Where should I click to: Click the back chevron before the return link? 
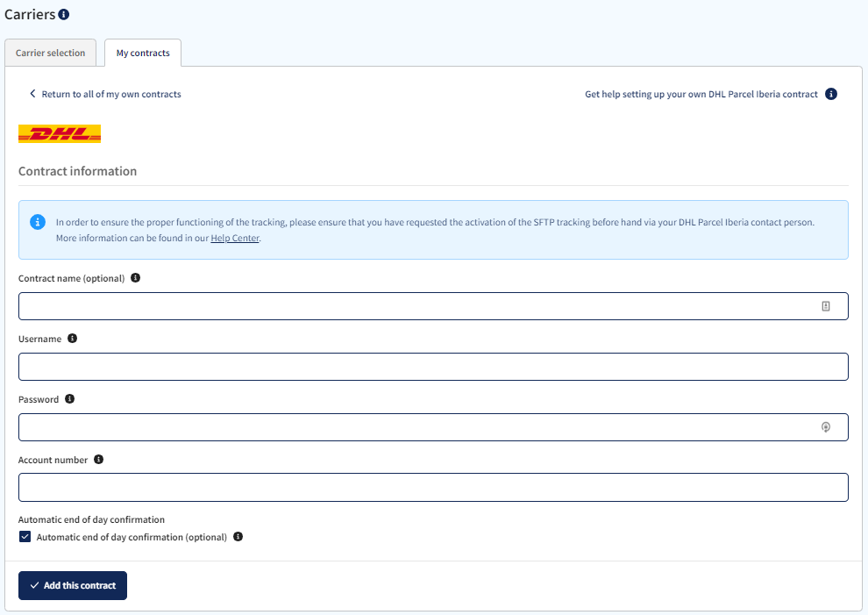pyautogui.click(x=32, y=93)
